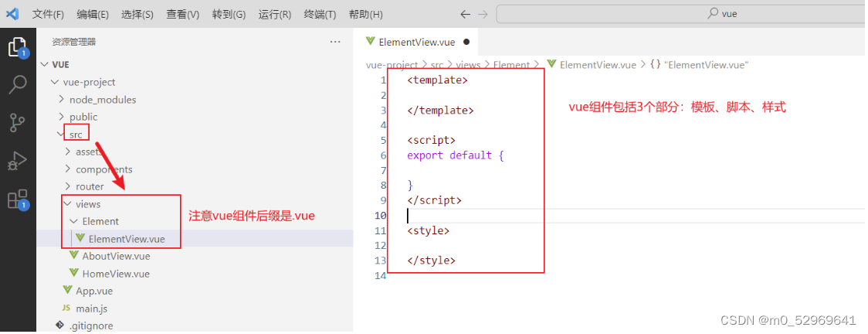Click the JS icon beside main.js

66,308
